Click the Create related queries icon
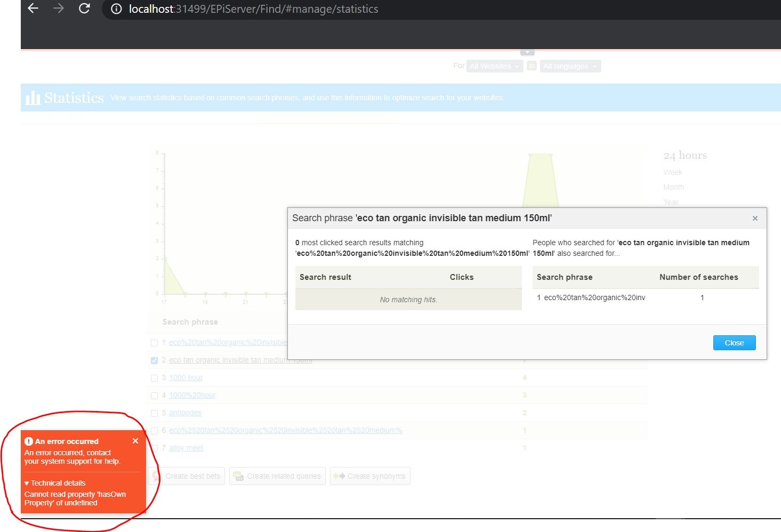The image size is (781, 532). [238, 476]
